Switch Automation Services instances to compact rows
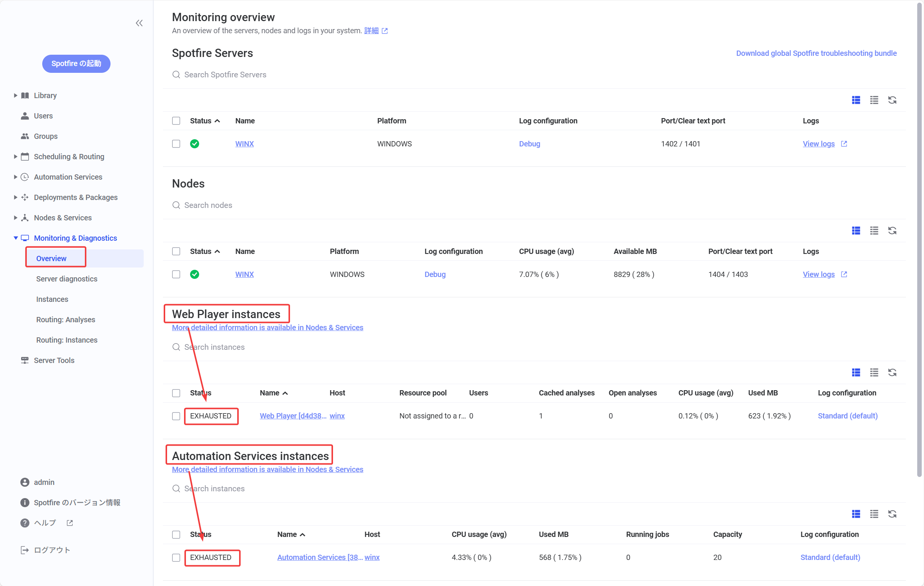Image resolution: width=924 pixels, height=586 pixels. [x=874, y=514]
